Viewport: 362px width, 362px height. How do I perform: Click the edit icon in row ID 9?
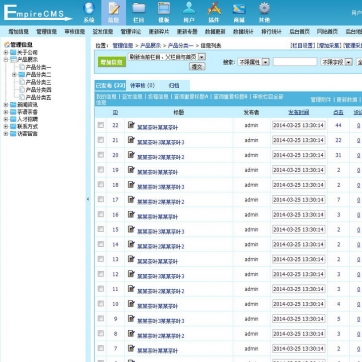click(x=131, y=318)
